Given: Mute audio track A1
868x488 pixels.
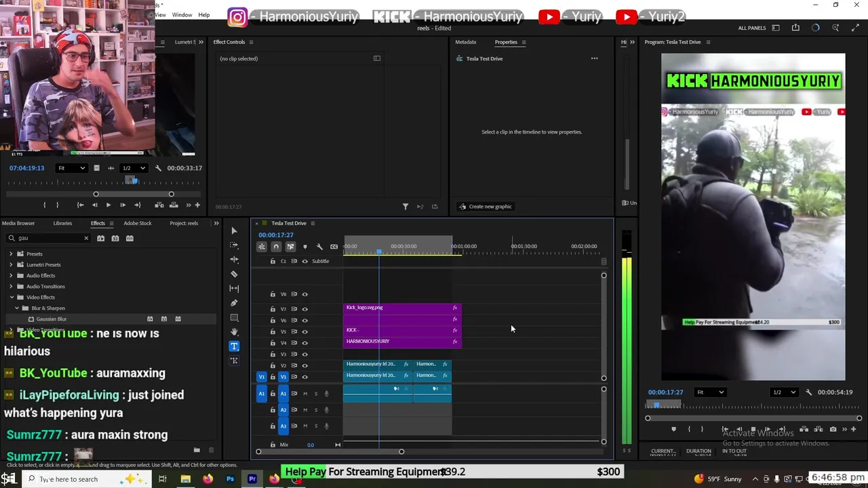Looking at the screenshot, I should pyautogui.click(x=305, y=394).
